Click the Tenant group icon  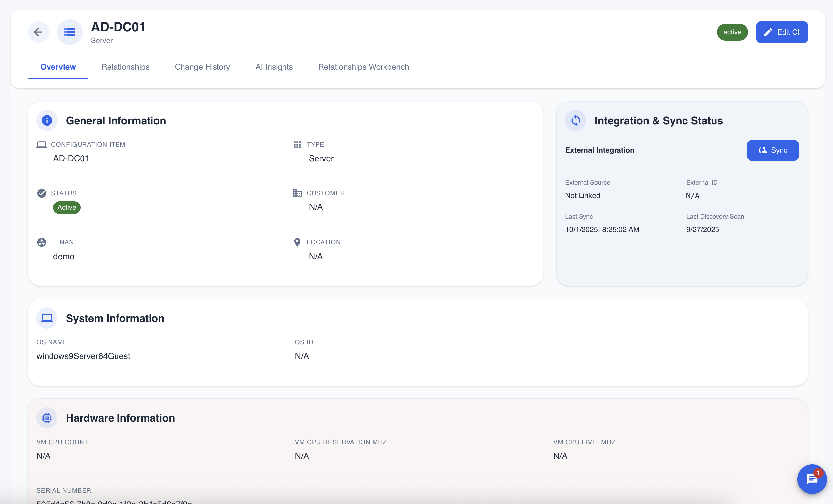click(x=41, y=242)
